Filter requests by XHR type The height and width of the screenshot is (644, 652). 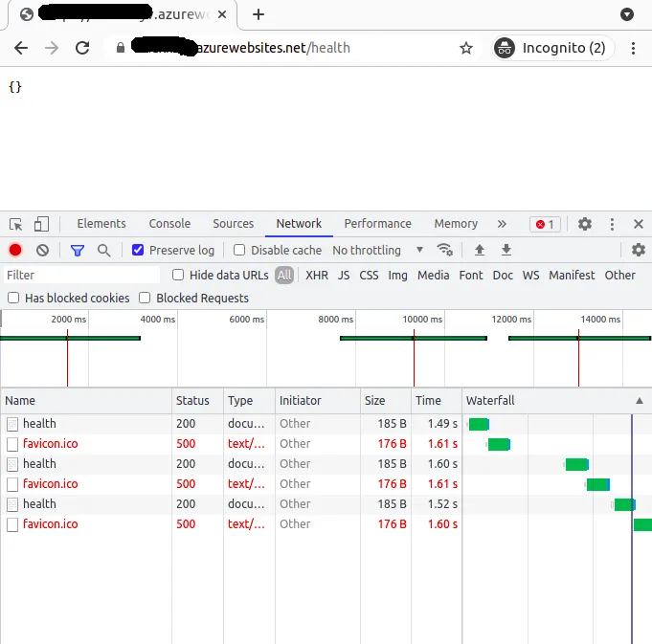(x=317, y=275)
